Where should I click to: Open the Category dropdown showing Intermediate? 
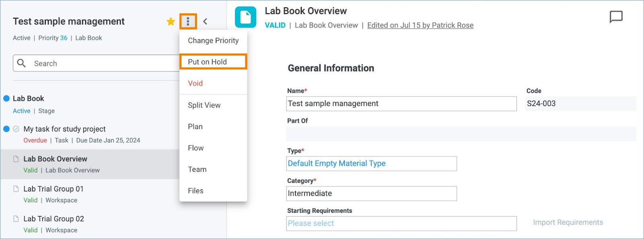pyautogui.click(x=372, y=193)
